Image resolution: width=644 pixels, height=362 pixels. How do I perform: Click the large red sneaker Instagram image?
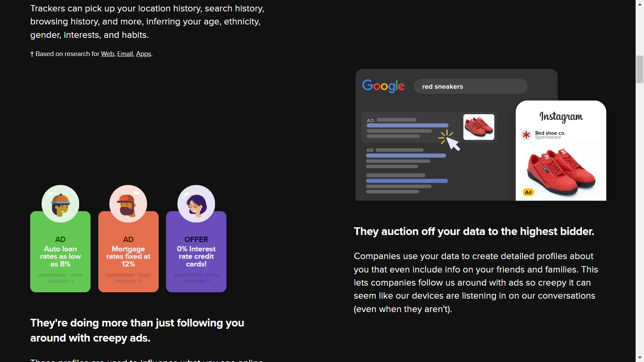561,172
